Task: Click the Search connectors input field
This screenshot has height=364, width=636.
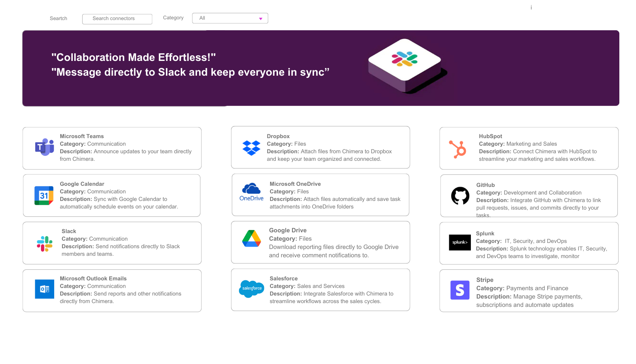Action: [117, 19]
